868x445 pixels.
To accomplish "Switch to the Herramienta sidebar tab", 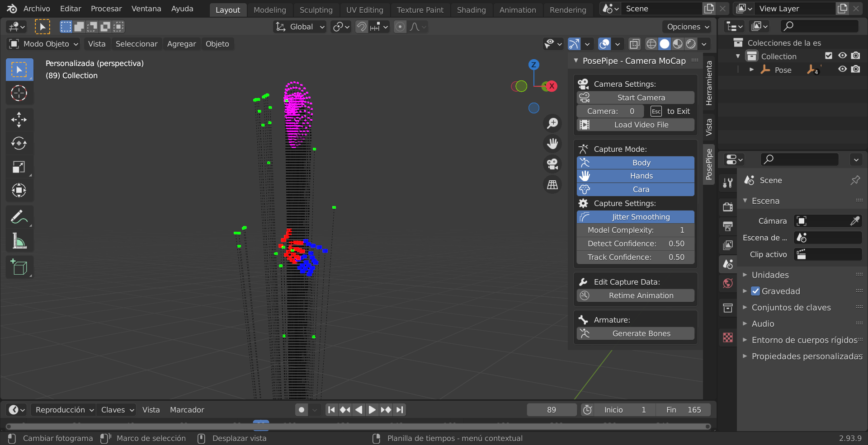I will point(709,83).
